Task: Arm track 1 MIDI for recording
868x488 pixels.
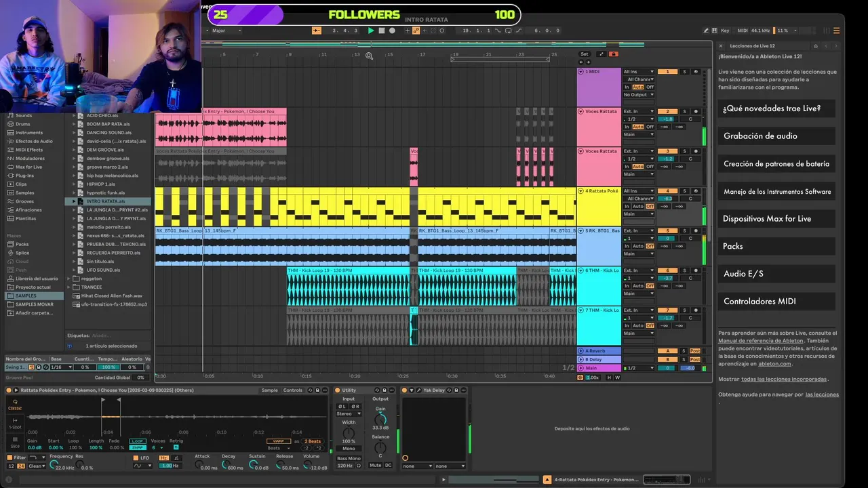Action: (x=696, y=72)
